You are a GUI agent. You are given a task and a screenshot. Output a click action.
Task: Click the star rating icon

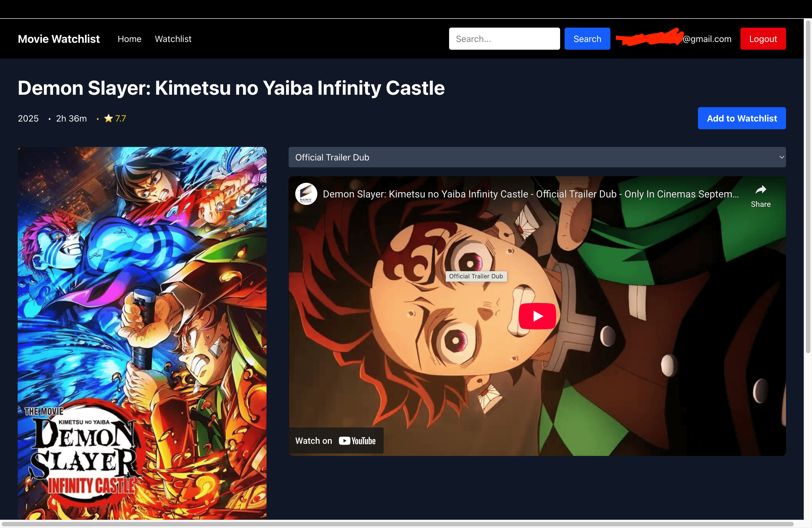click(x=108, y=118)
